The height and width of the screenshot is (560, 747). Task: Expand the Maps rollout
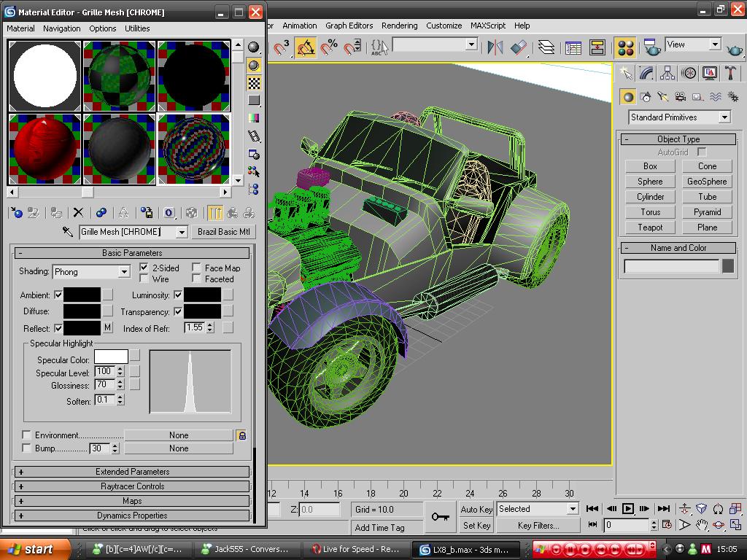pyautogui.click(x=132, y=501)
